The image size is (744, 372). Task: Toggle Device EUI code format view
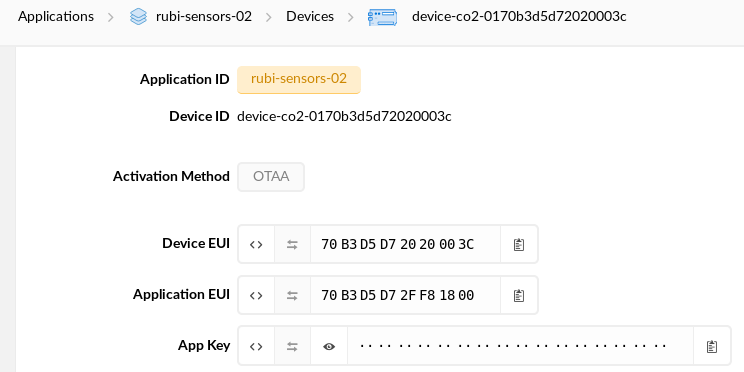tap(256, 244)
